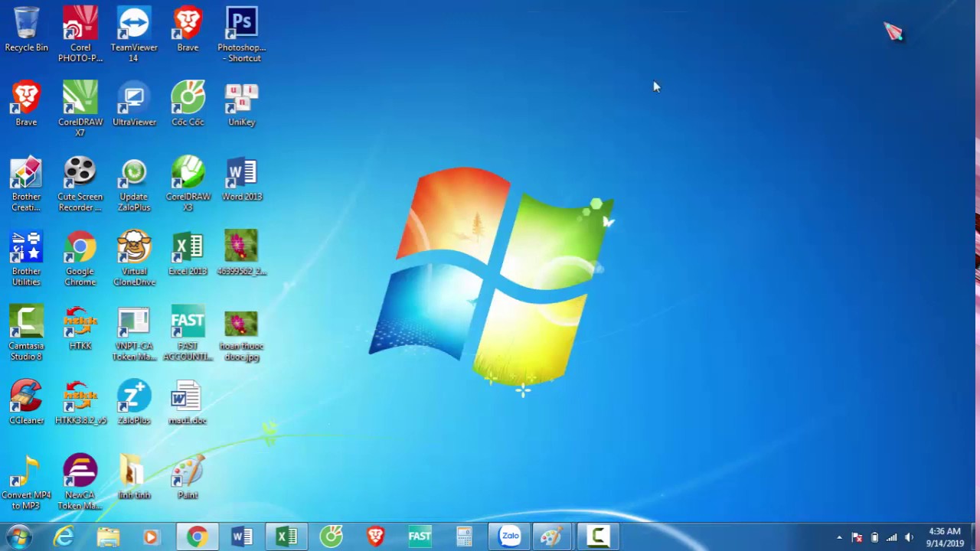Show hidden system tray icons

coord(839,537)
